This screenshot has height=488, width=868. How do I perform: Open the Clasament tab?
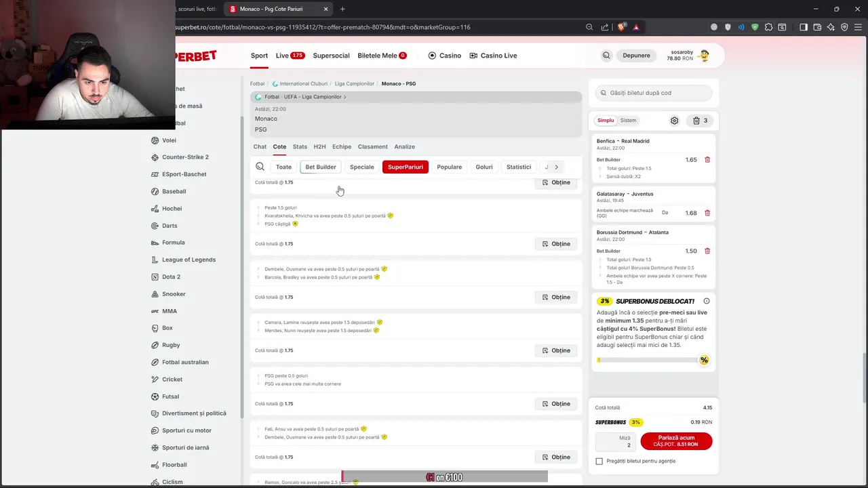click(373, 146)
